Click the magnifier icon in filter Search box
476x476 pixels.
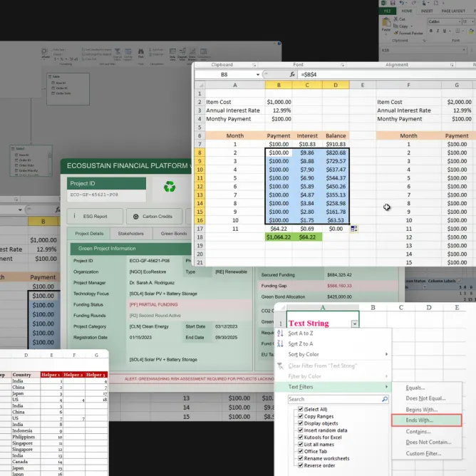pyautogui.click(x=385, y=399)
